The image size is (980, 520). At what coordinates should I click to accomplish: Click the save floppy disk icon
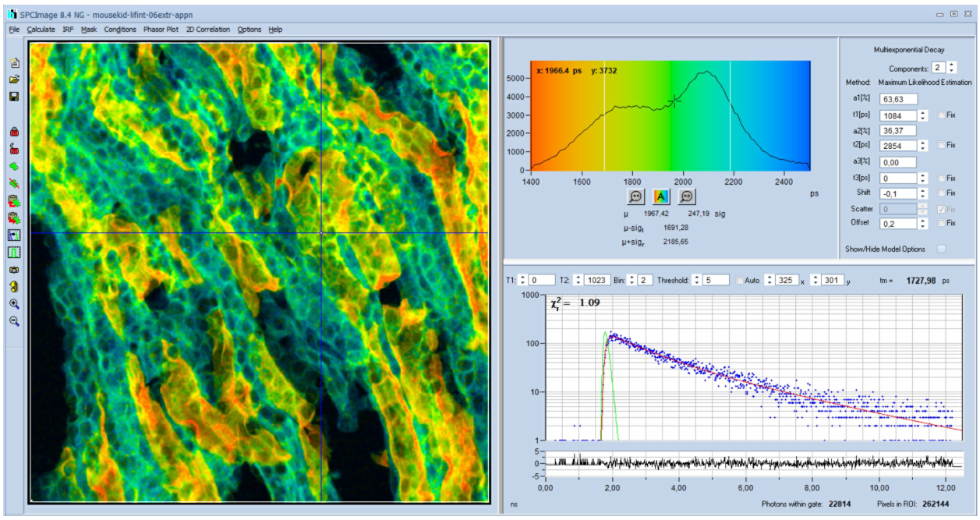click(14, 97)
